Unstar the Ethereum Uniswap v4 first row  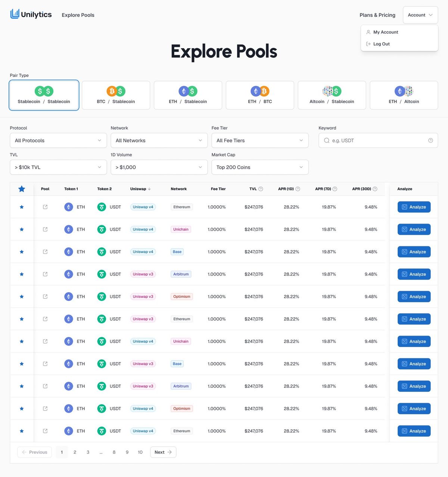pyautogui.click(x=22, y=207)
